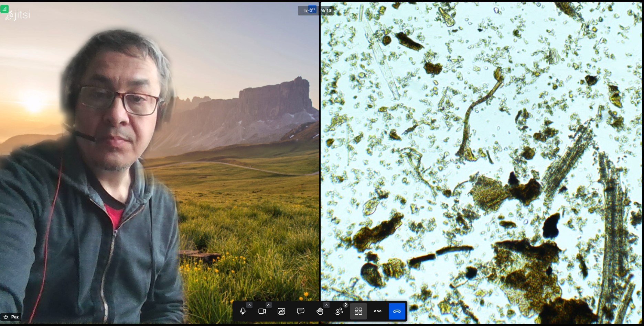
Task: Start screen sharing
Action: coord(282,311)
